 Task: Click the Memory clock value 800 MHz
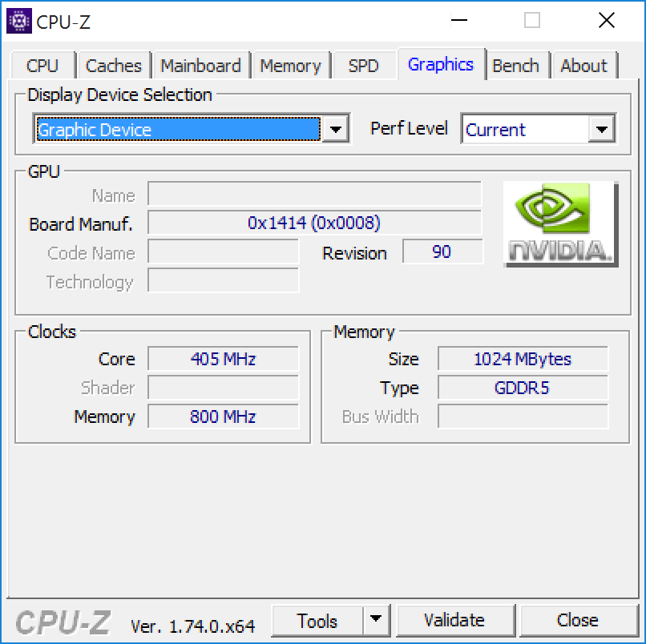click(x=224, y=417)
